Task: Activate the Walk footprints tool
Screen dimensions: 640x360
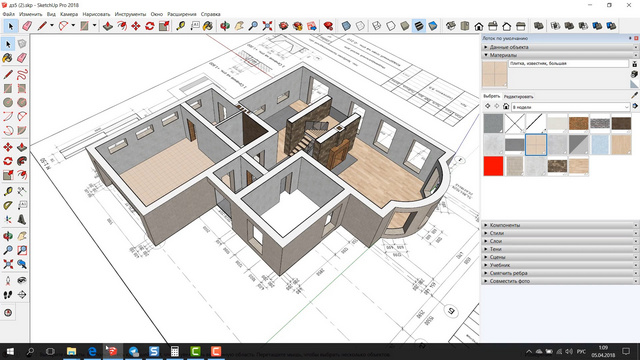Action: [x=8, y=294]
